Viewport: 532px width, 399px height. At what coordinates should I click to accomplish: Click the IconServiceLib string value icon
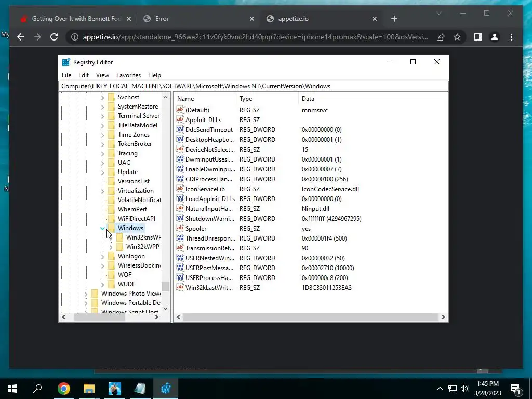tap(180, 189)
